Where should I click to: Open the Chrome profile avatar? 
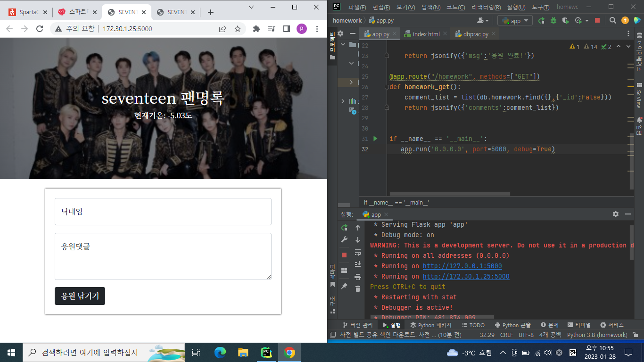(x=302, y=29)
